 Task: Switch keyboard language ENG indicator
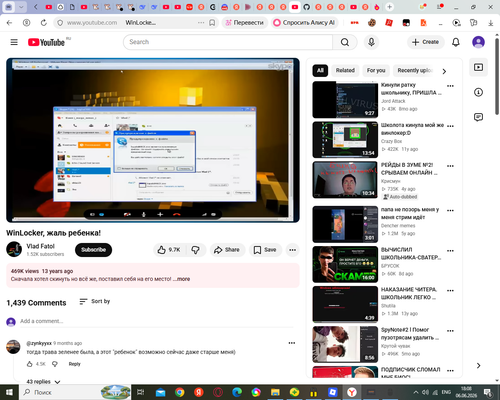(x=446, y=392)
